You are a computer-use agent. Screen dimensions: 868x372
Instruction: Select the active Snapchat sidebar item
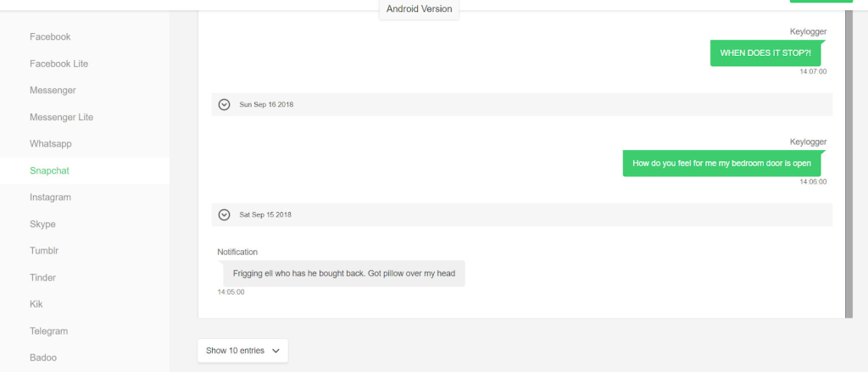(x=85, y=170)
